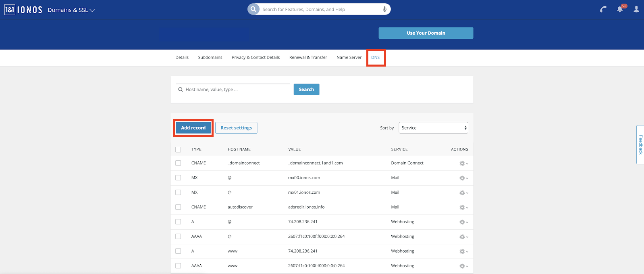Viewport: 644px width, 274px height.
Task: Click the _domainconnect.1and1.com value
Action: 316,163
